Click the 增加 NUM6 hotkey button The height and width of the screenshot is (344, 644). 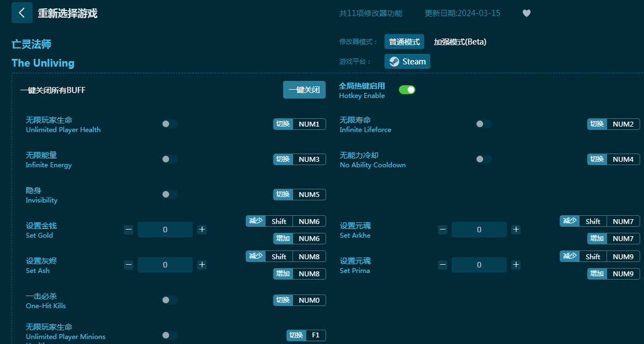click(299, 238)
